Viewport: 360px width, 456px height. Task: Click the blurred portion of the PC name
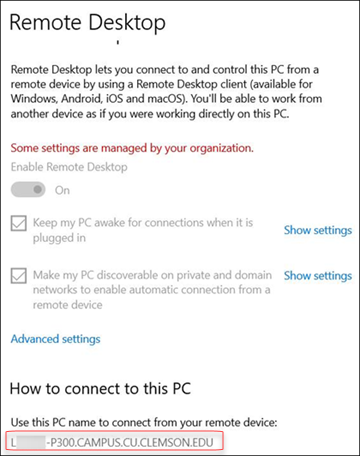click(x=30, y=443)
